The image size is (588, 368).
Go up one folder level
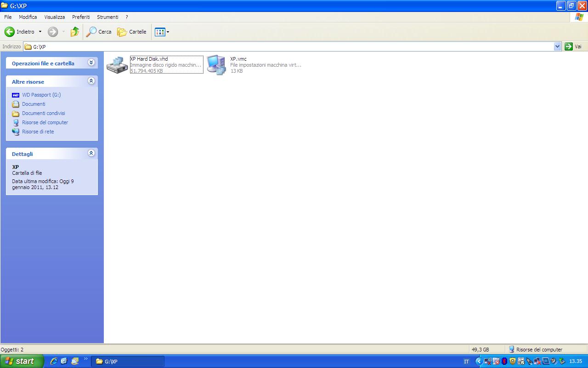pos(74,32)
